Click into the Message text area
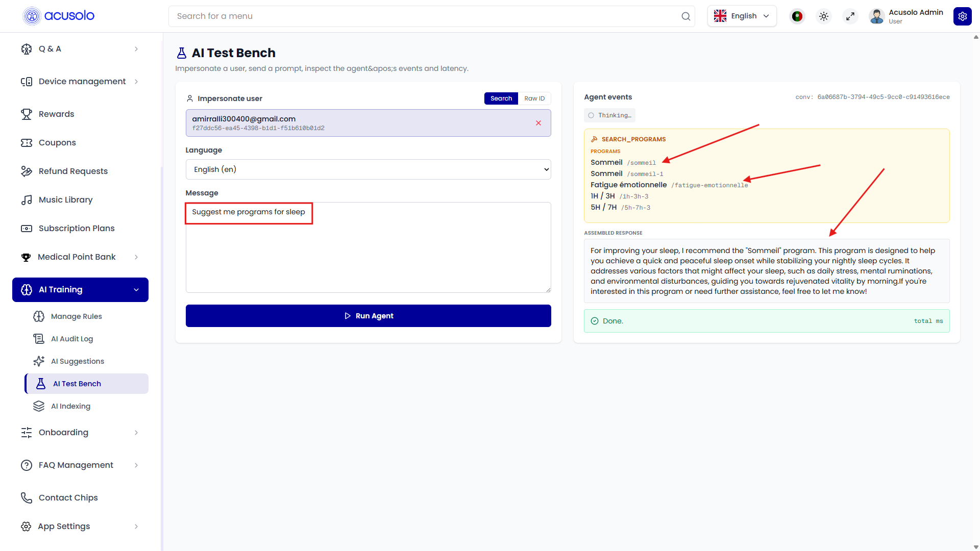980x551 pixels. [368, 247]
